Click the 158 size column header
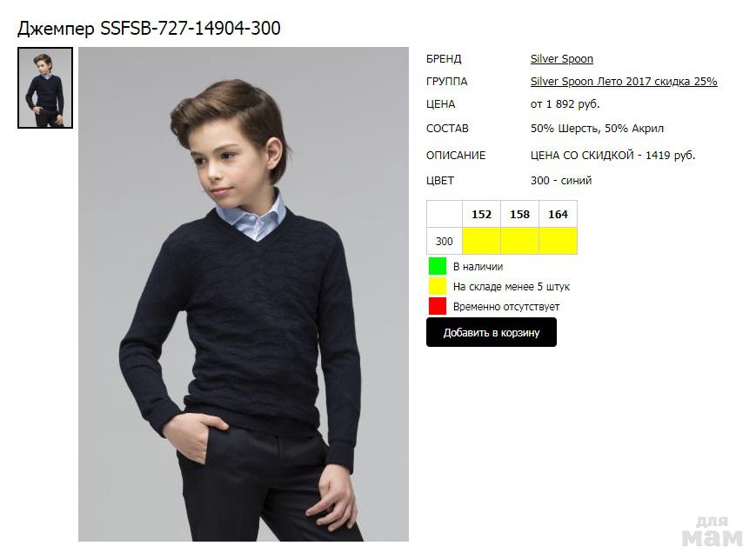 pyautogui.click(x=519, y=214)
